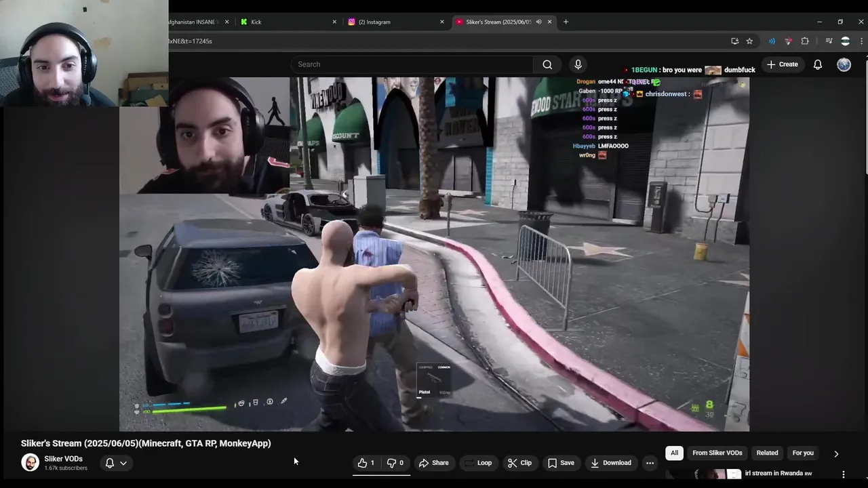
Task: Open YouTube notifications bell in the header
Action: (x=818, y=64)
